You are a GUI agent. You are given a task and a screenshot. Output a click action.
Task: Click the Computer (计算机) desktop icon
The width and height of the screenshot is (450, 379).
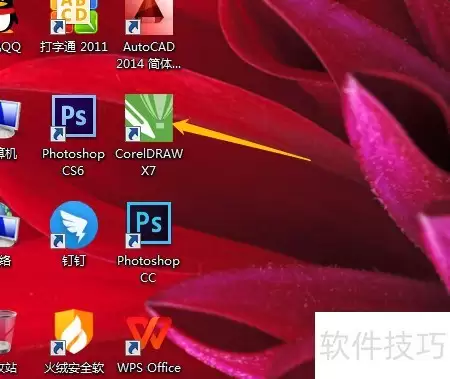click(x=9, y=119)
